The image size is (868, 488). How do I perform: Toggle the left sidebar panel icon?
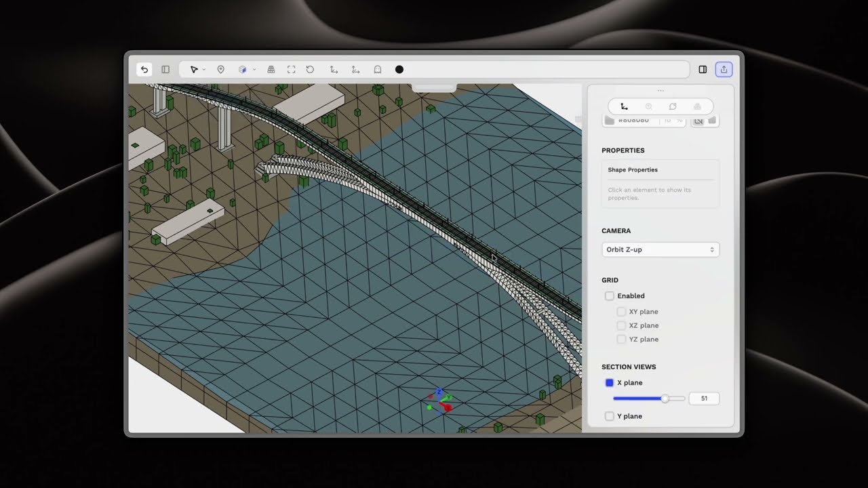(x=165, y=69)
